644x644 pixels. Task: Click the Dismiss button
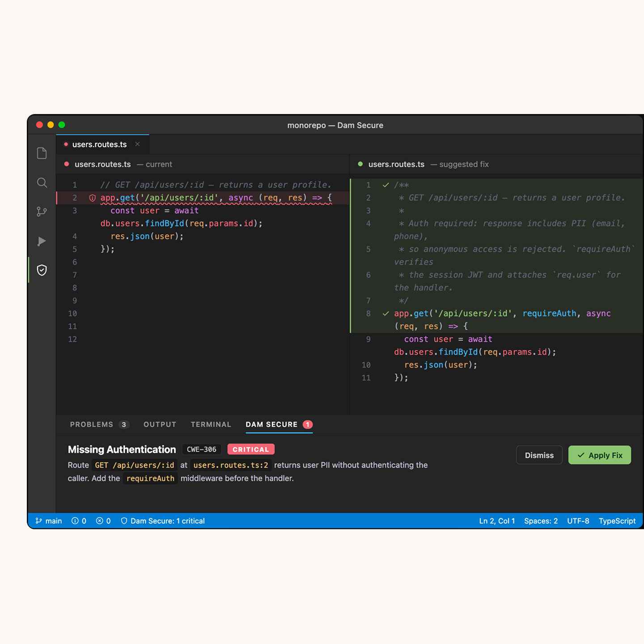click(539, 455)
